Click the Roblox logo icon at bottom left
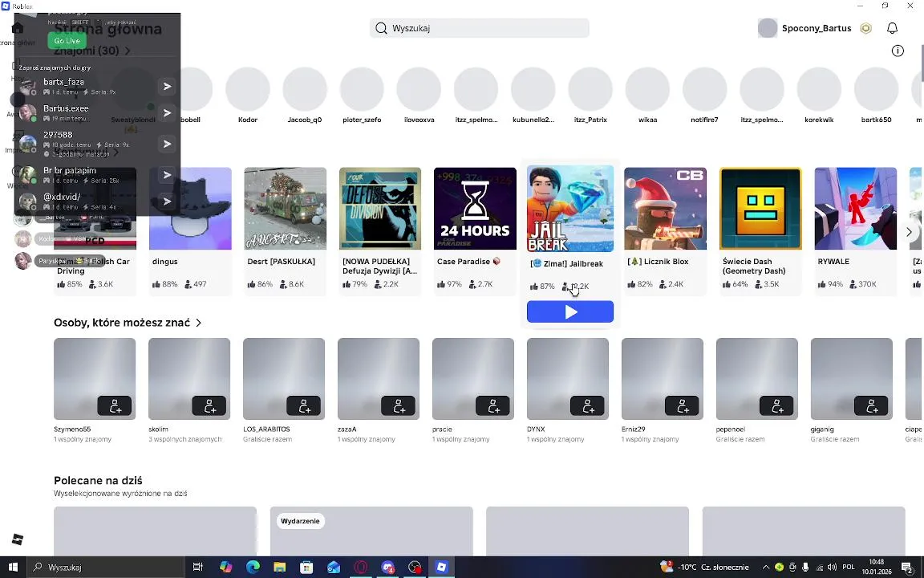Image resolution: width=924 pixels, height=578 pixels. click(x=18, y=539)
